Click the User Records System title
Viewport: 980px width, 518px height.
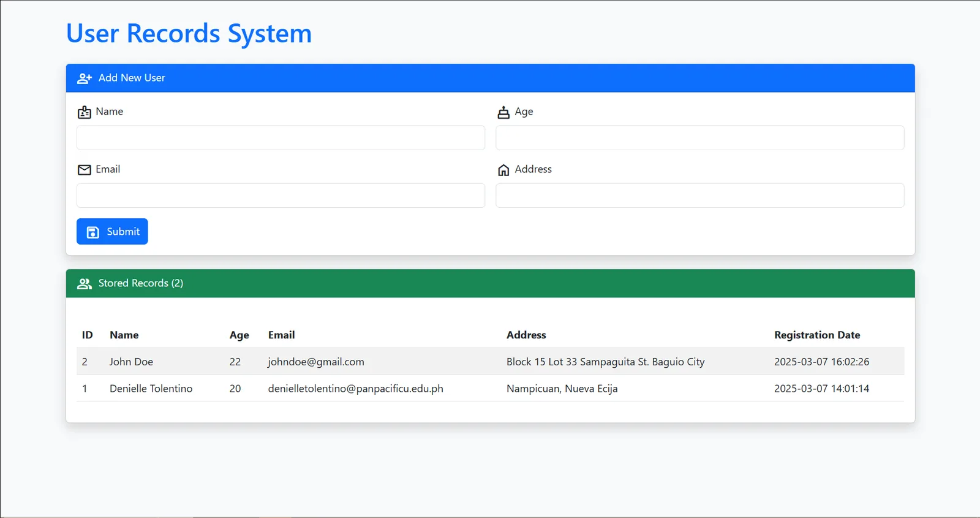pos(189,34)
